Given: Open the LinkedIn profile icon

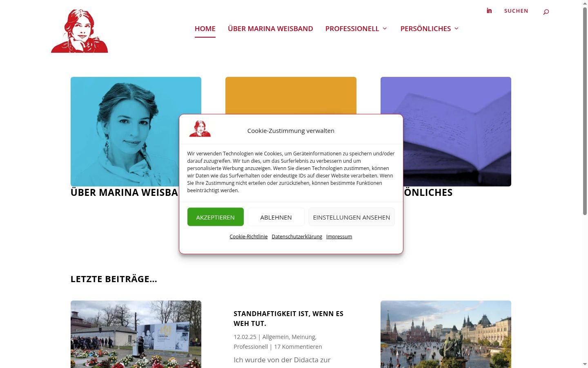Looking at the screenshot, I should [x=489, y=11].
